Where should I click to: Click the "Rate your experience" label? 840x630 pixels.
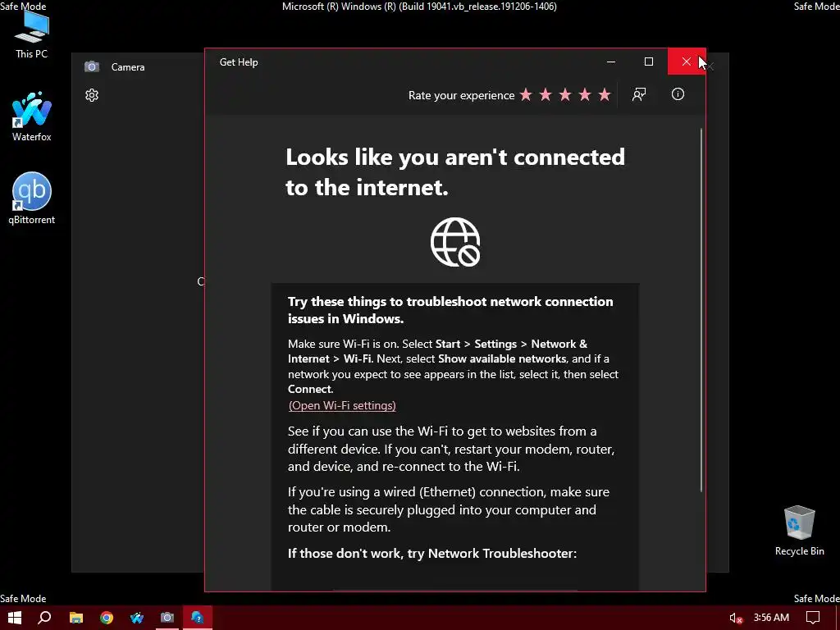pyautogui.click(x=461, y=95)
